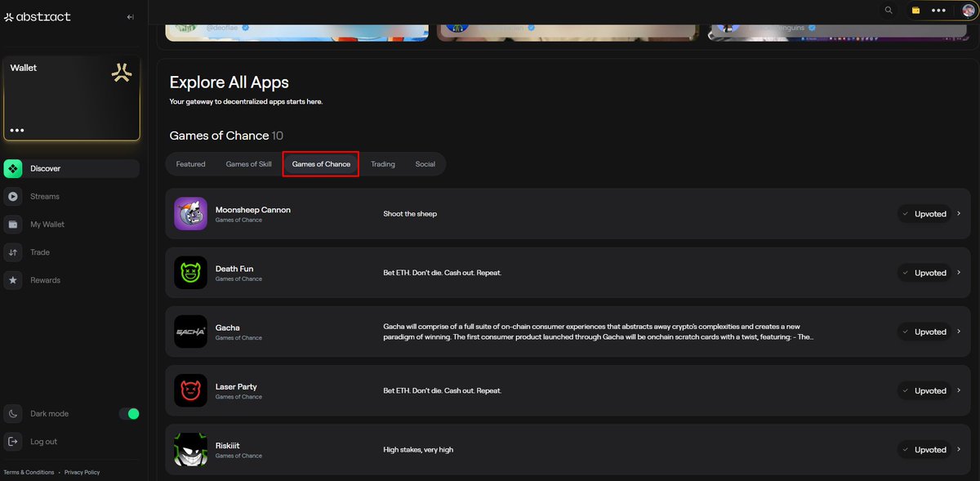Open the Privacy Policy link
Image resolution: width=980 pixels, height=481 pixels.
(82, 472)
